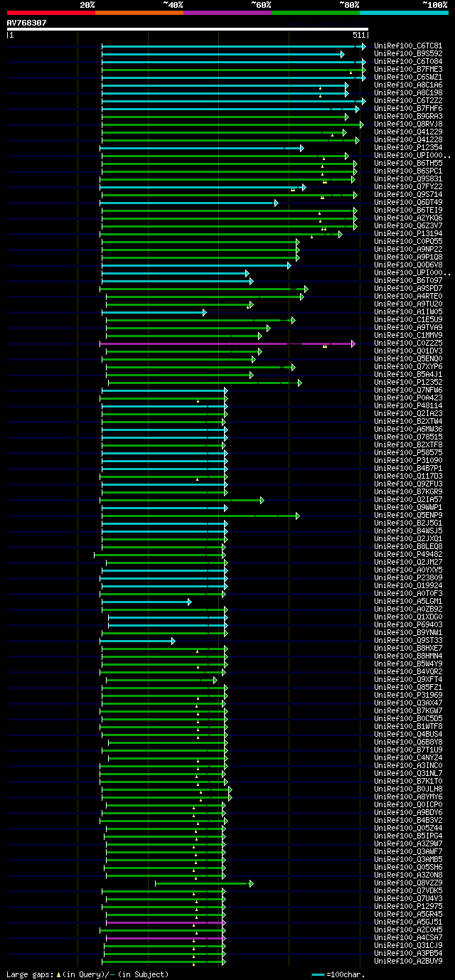Open hit UniRef100_C6TC81
This screenshot has height=980, width=455.
[x=408, y=46]
